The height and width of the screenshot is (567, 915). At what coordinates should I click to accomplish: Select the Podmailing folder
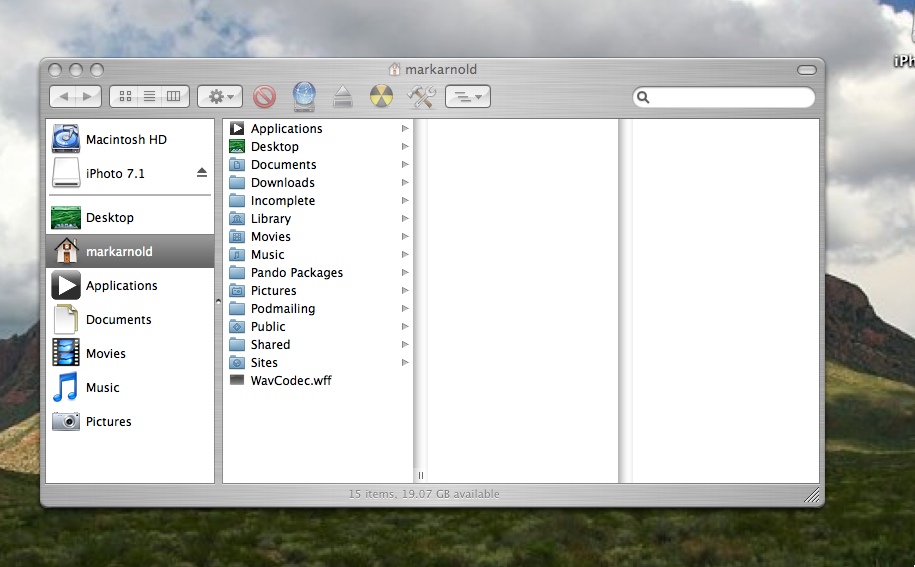[318, 309]
